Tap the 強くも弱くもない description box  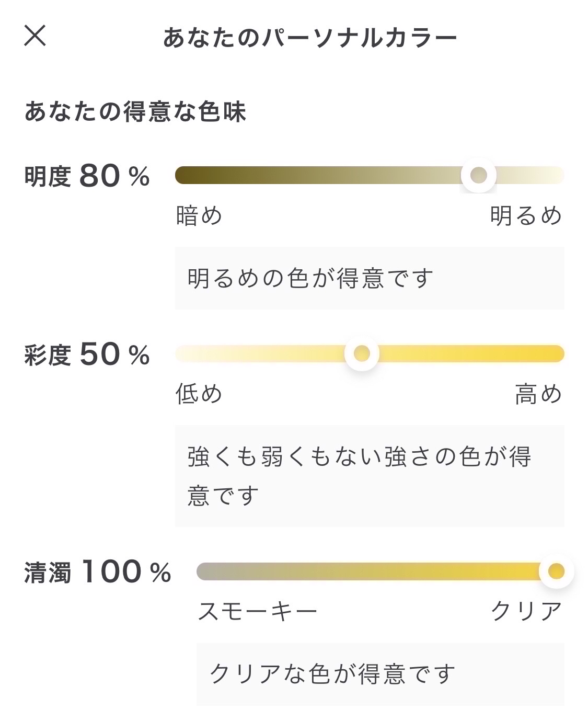point(369,476)
